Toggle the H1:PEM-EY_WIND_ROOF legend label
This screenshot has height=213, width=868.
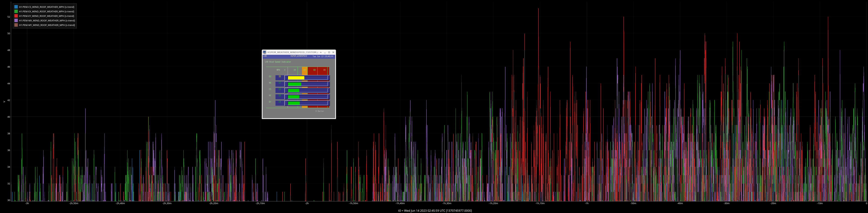[x=46, y=16]
